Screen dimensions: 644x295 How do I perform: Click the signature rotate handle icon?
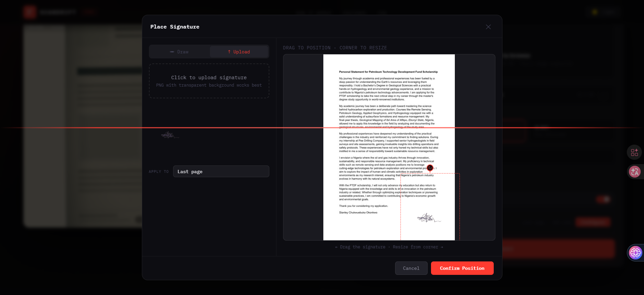(x=430, y=167)
